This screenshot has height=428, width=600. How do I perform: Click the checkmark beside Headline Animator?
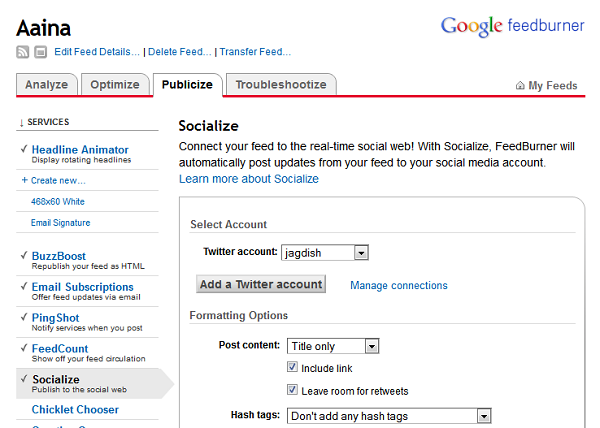(24, 149)
